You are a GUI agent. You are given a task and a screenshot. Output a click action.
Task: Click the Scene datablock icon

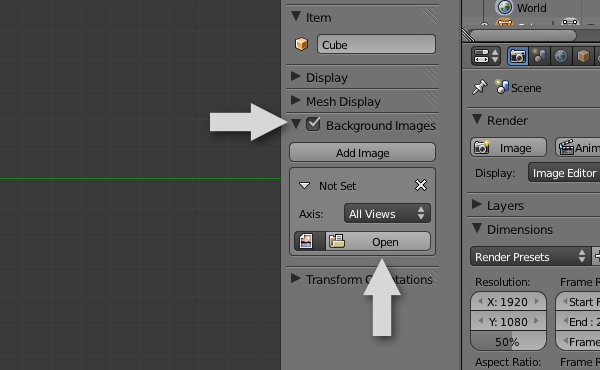[502, 87]
